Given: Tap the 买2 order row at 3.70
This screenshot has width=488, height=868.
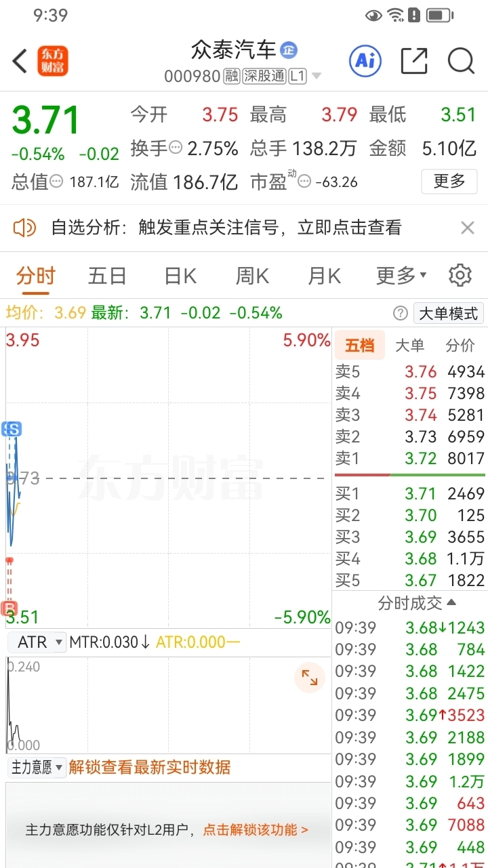Looking at the screenshot, I should 410,515.
